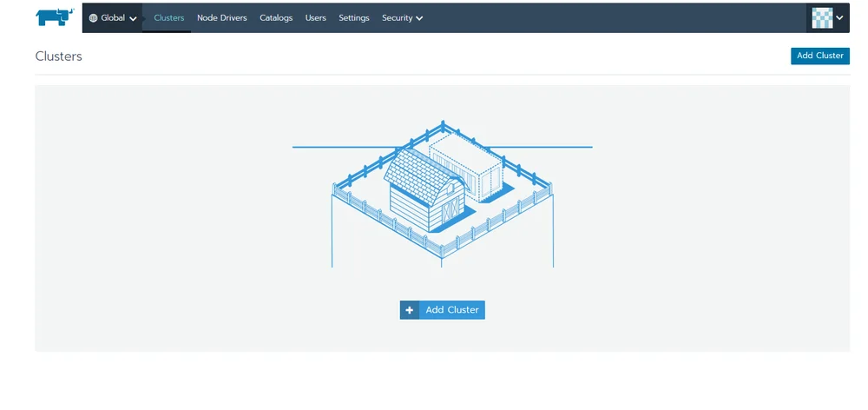
Task: Open Settings from the top navigation
Action: tap(354, 17)
